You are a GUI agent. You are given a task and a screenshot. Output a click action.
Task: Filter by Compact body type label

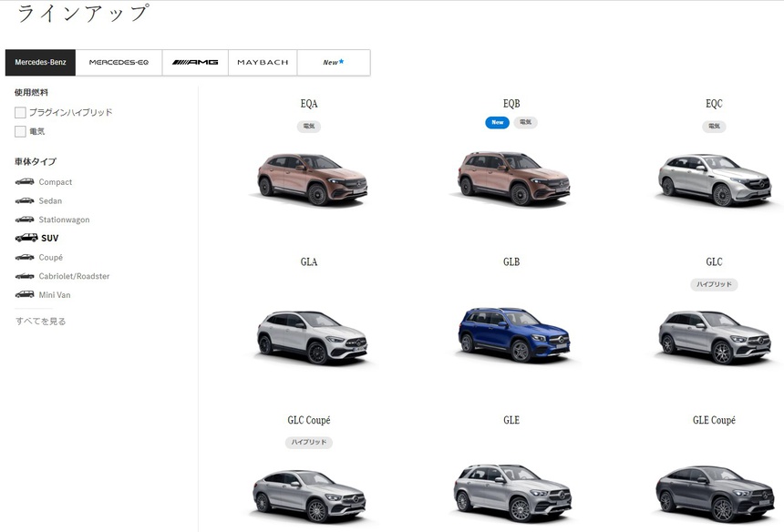pos(56,182)
